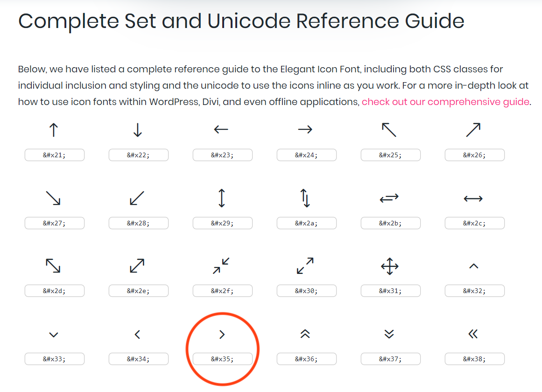Image resolution: width=542 pixels, height=392 pixels.
Task: Select the &#x21; unicode field
Action: click(55, 155)
